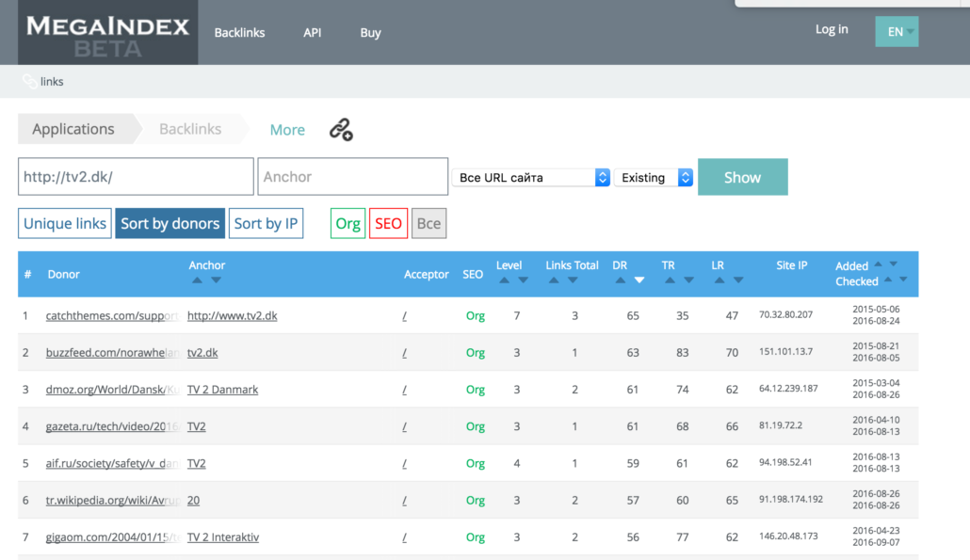970x560 pixels.
Task: Focus the Anchor input field
Action: pyautogui.click(x=352, y=177)
